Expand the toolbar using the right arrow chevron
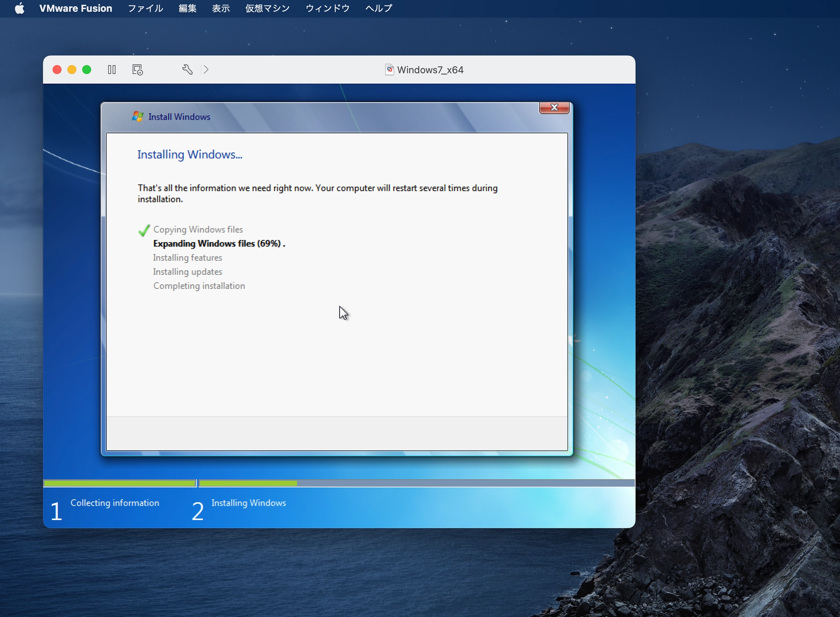Viewport: 840px width, 617px height. click(x=206, y=69)
